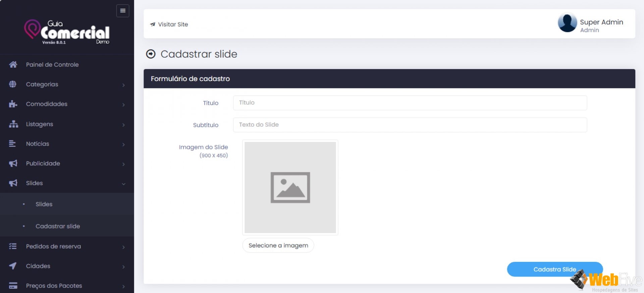Click the hamburger menu toggle icon

point(122,11)
